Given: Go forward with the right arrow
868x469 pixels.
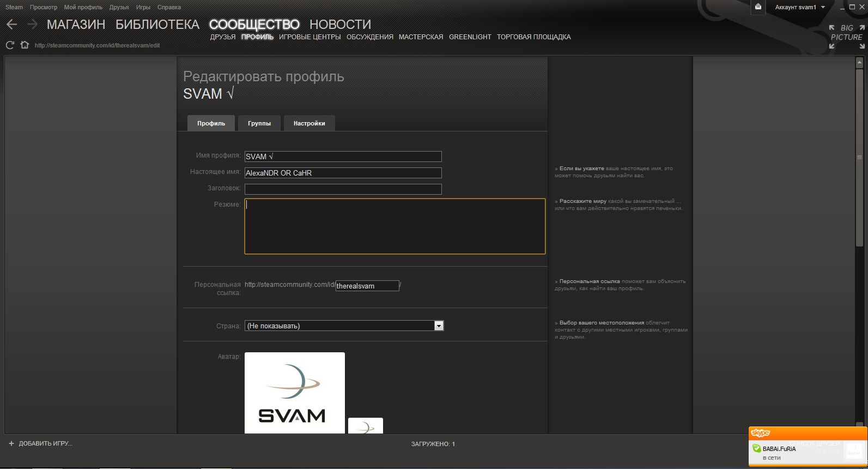Looking at the screenshot, I should (32, 24).
